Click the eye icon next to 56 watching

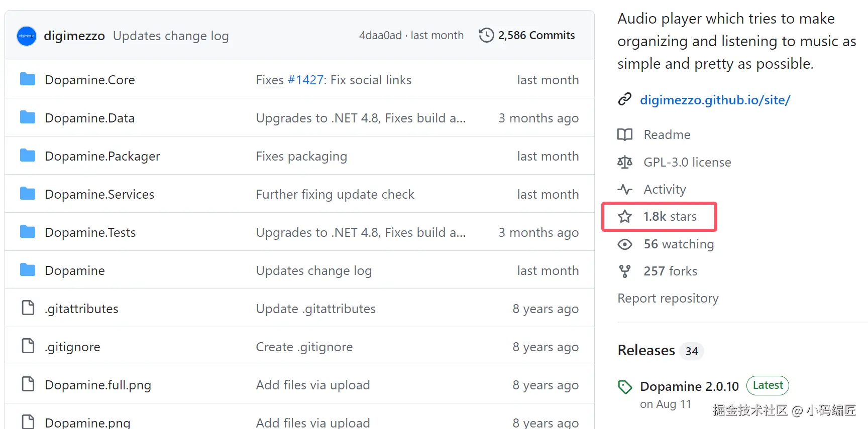tap(625, 244)
